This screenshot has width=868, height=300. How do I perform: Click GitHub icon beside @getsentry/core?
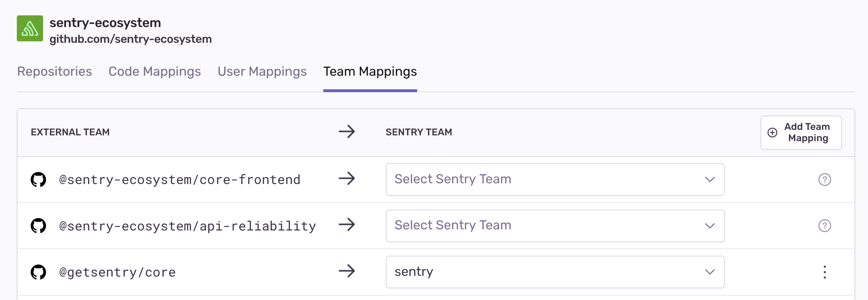click(38, 272)
